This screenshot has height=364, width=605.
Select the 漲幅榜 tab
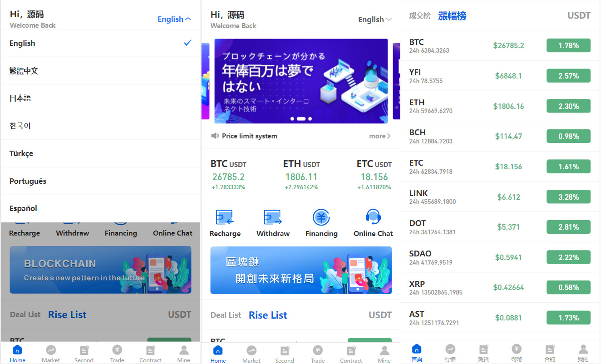tap(452, 16)
